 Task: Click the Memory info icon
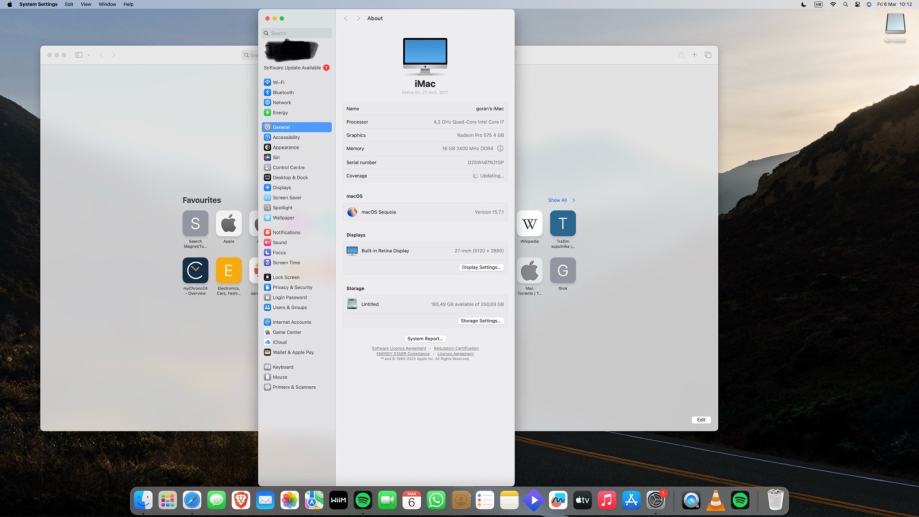click(x=500, y=148)
